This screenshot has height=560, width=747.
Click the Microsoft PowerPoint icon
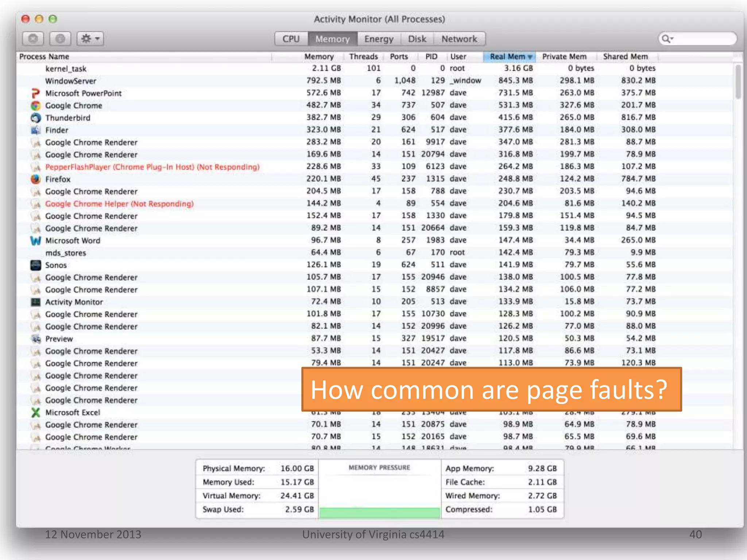click(35, 93)
